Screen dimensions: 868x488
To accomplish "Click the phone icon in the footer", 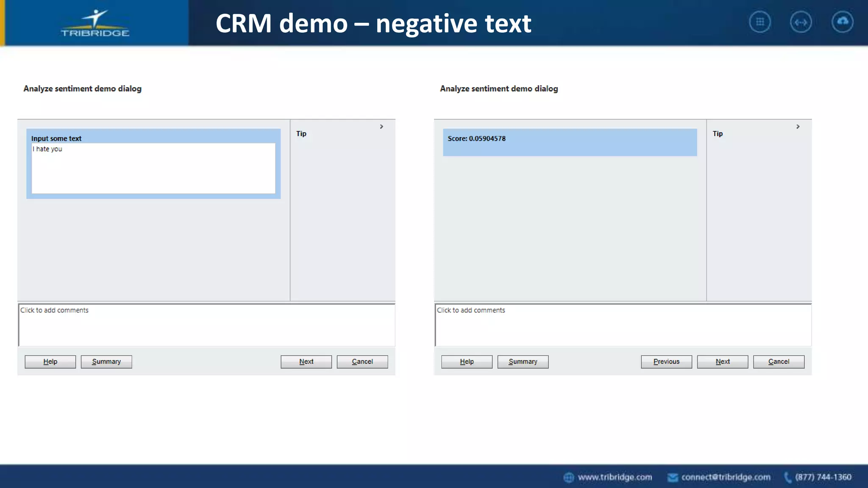I will pos(787,477).
